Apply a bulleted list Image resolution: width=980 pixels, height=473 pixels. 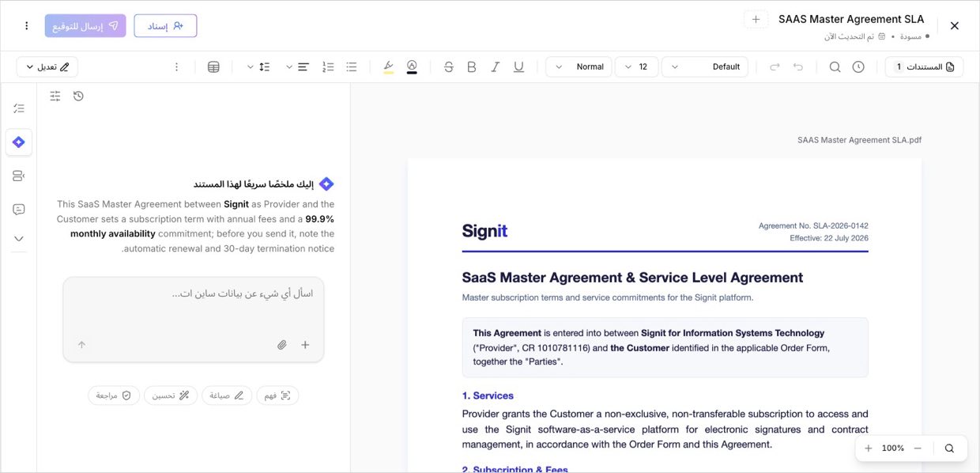tap(352, 67)
